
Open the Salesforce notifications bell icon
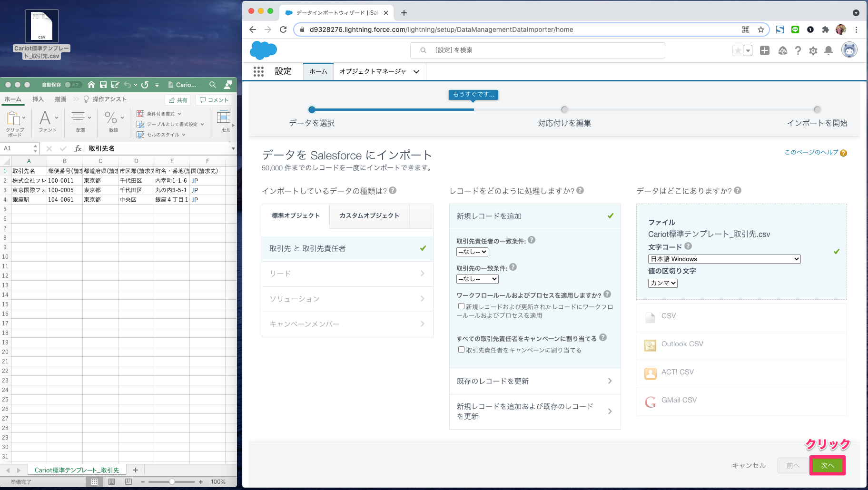(x=829, y=50)
